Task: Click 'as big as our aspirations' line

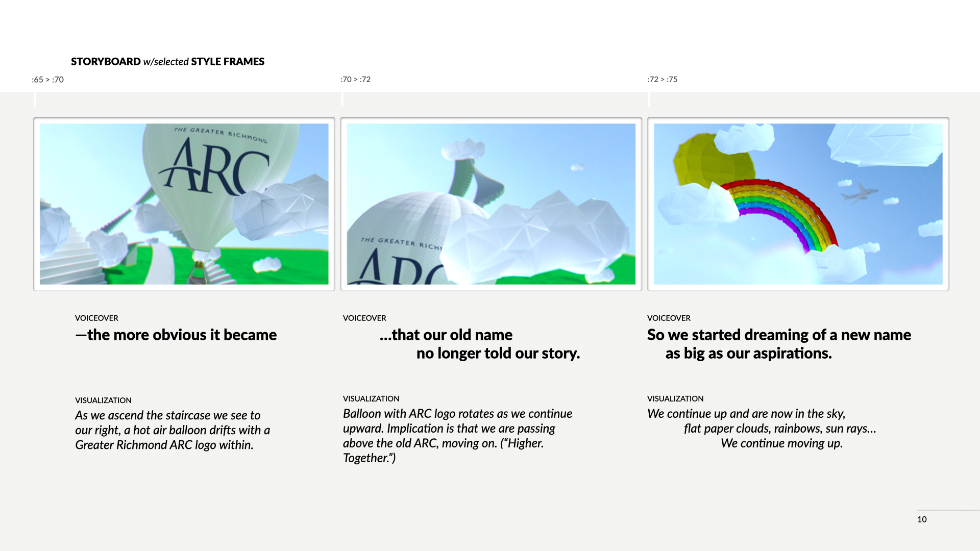Action: tap(748, 354)
